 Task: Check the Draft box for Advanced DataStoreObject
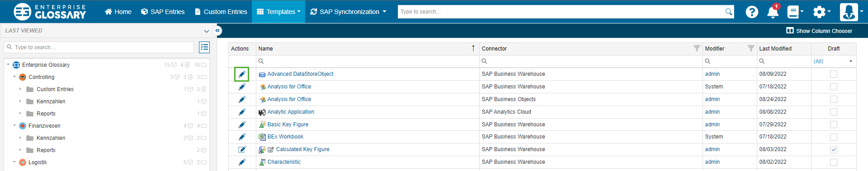tap(834, 74)
